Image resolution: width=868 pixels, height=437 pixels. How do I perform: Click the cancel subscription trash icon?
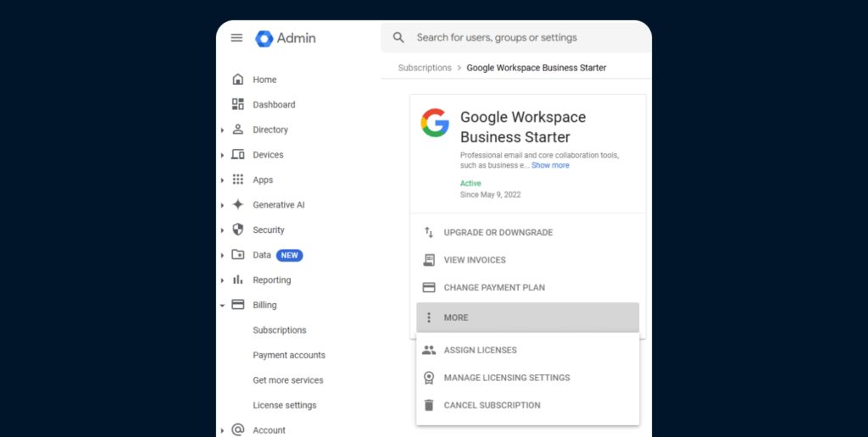[429, 406]
